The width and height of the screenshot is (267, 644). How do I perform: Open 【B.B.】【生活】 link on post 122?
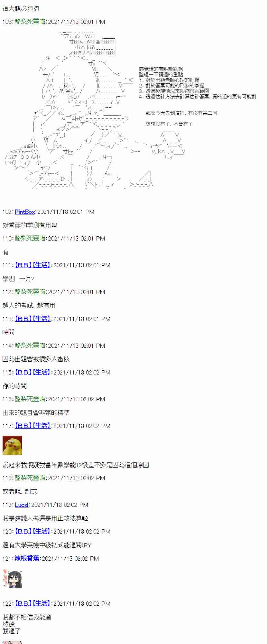tap(32, 603)
